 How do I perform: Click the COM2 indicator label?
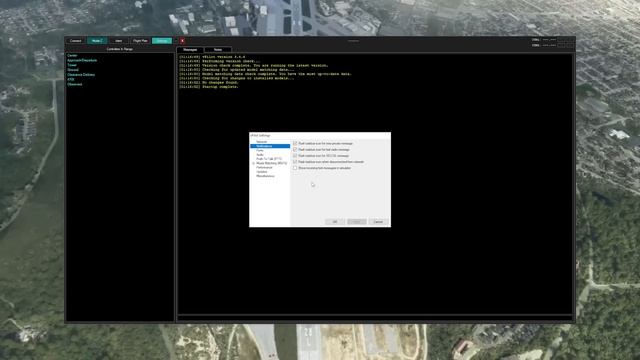(536, 45)
